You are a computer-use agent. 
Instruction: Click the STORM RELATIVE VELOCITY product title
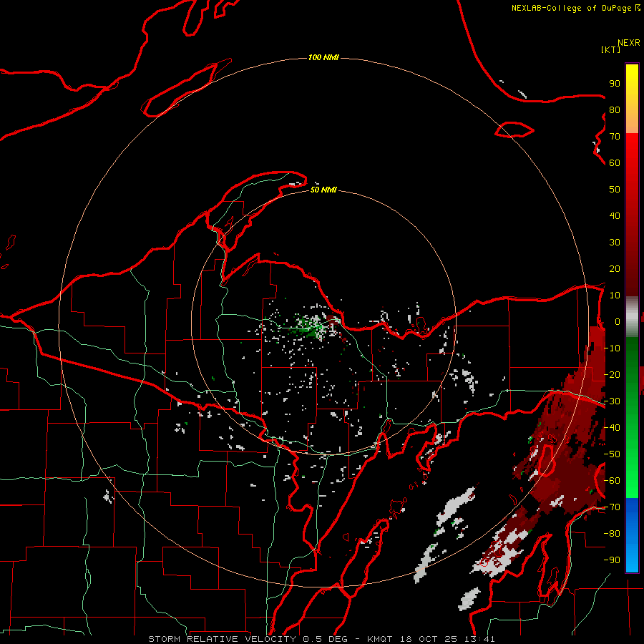222,639
